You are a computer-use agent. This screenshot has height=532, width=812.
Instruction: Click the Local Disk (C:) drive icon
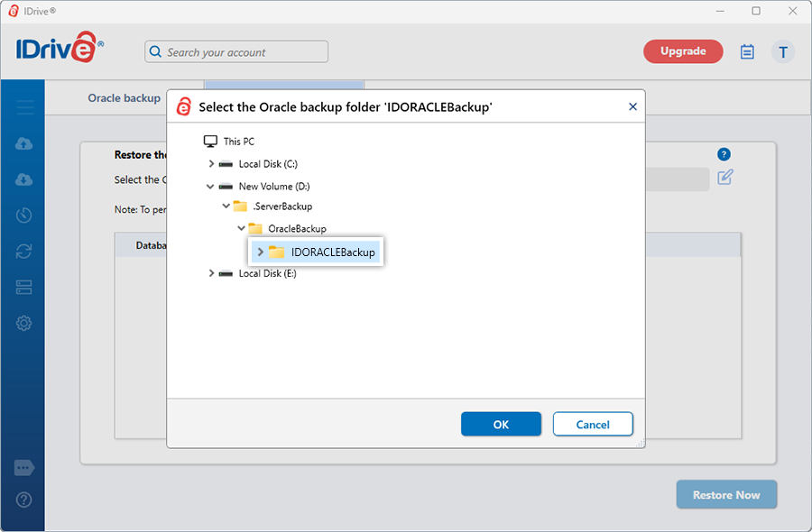226,164
